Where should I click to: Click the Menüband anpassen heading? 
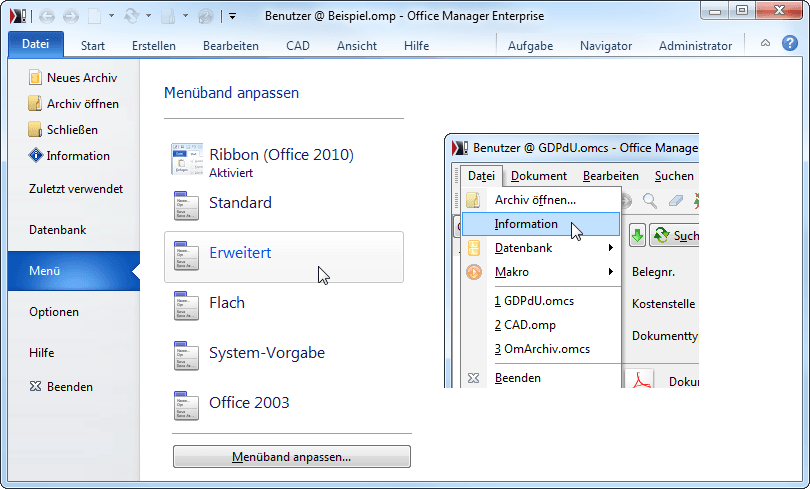pos(231,93)
